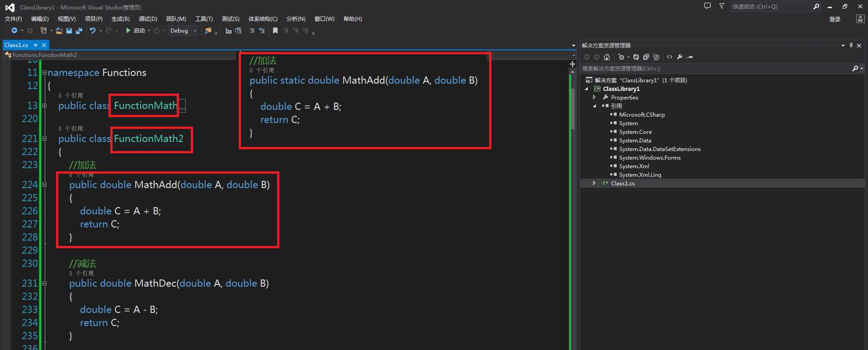Click the Collapse All icon in Solution Explorer

pos(646,57)
